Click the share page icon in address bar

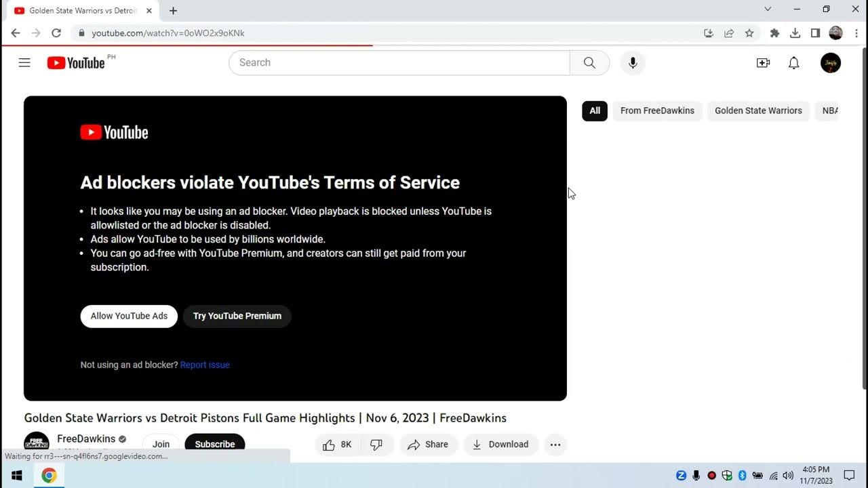(729, 33)
